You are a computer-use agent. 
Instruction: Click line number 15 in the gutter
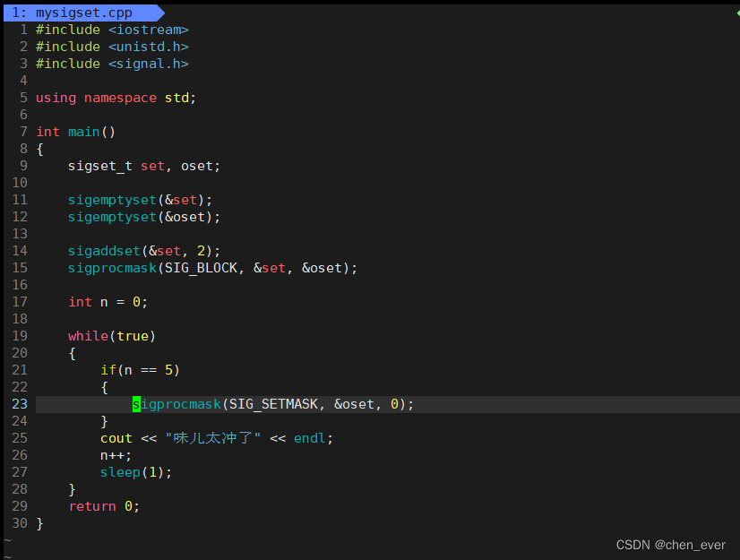coord(20,268)
